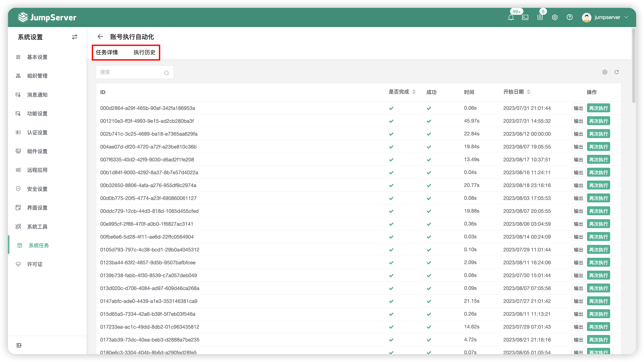Open the web terminal icon
Screen dimensions: 644x362
[x=525, y=17]
